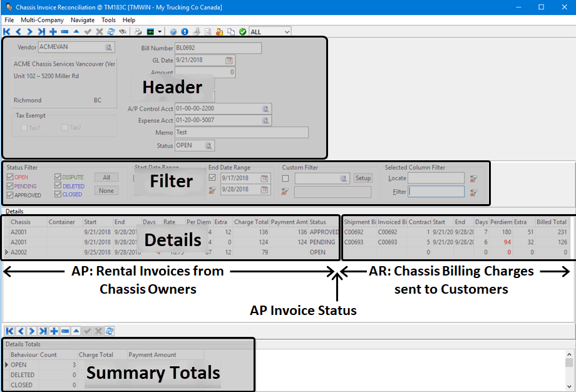
Task: Expand the ALL dropdown in toolbar
Action: point(287,31)
